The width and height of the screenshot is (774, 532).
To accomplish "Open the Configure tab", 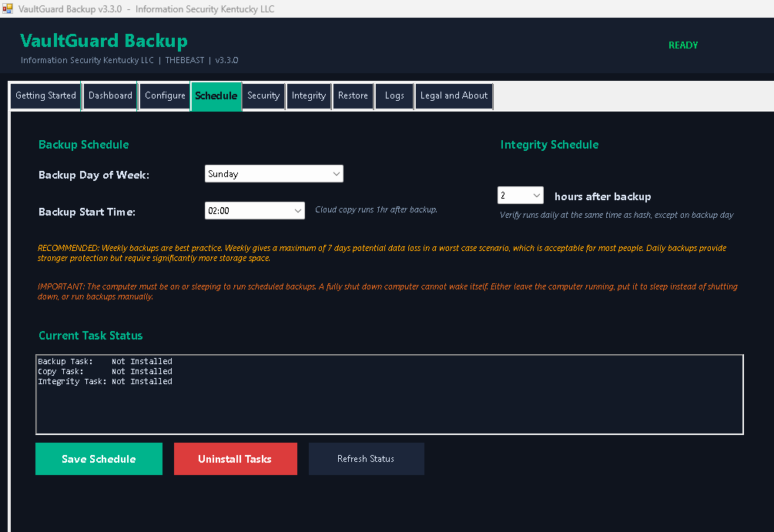I will click(x=165, y=95).
